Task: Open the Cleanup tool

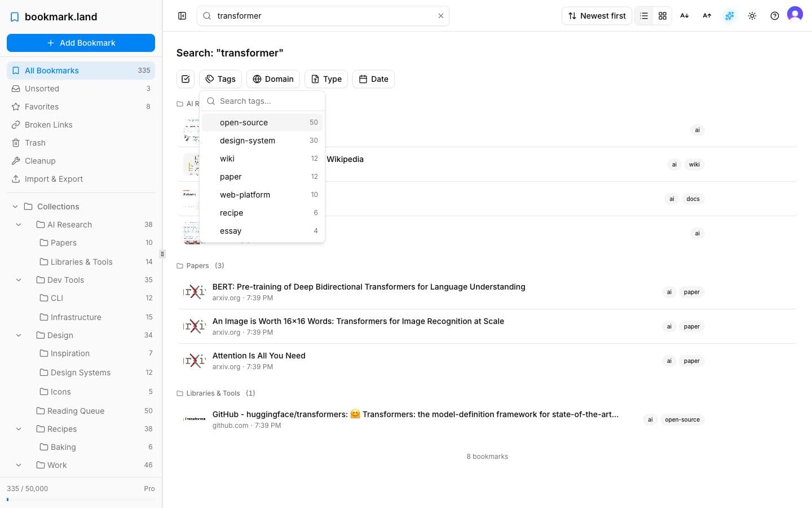Action: point(81,161)
